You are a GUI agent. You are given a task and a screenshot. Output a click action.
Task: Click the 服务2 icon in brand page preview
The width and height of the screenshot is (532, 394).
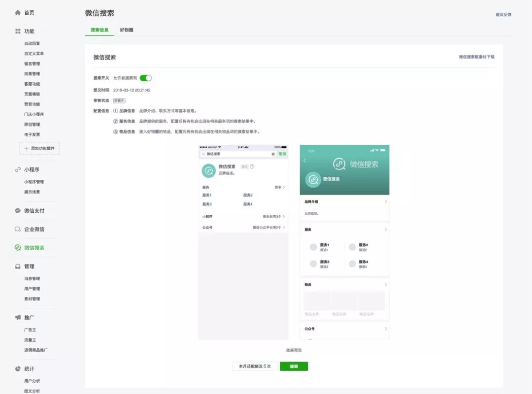click(x=353, y=247)
